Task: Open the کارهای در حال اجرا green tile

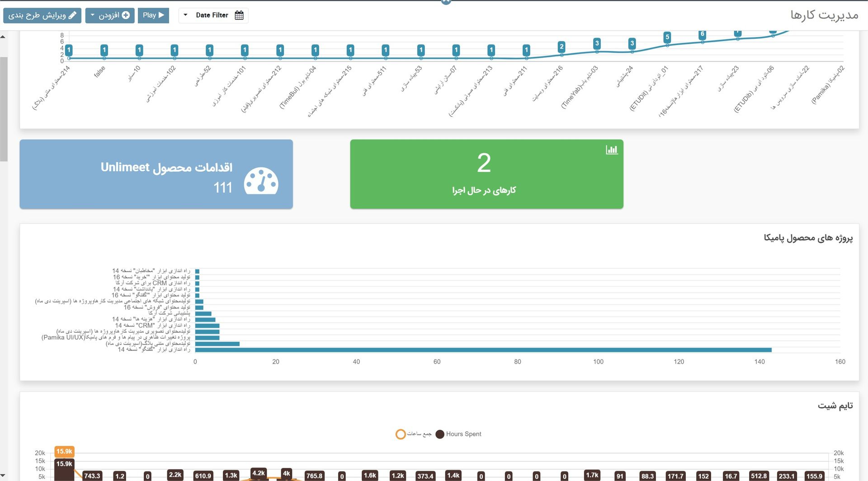Action: point(486,174)
